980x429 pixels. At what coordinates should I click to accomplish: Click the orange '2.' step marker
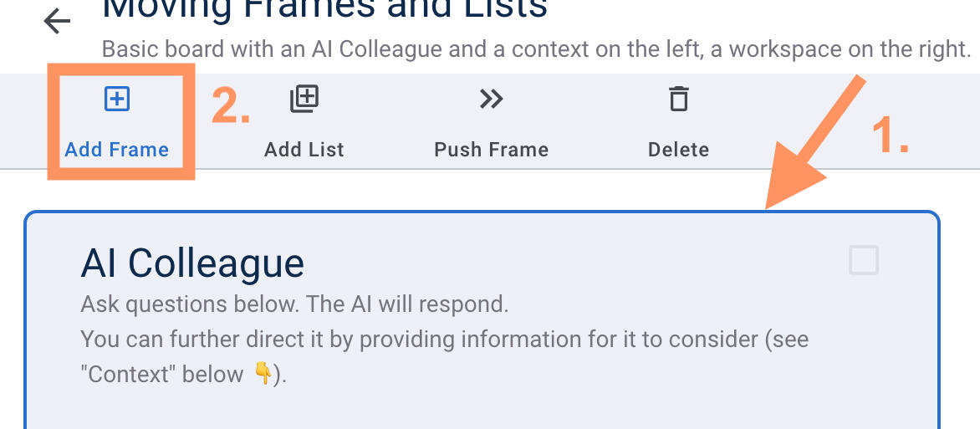click(x=231, y=106)
